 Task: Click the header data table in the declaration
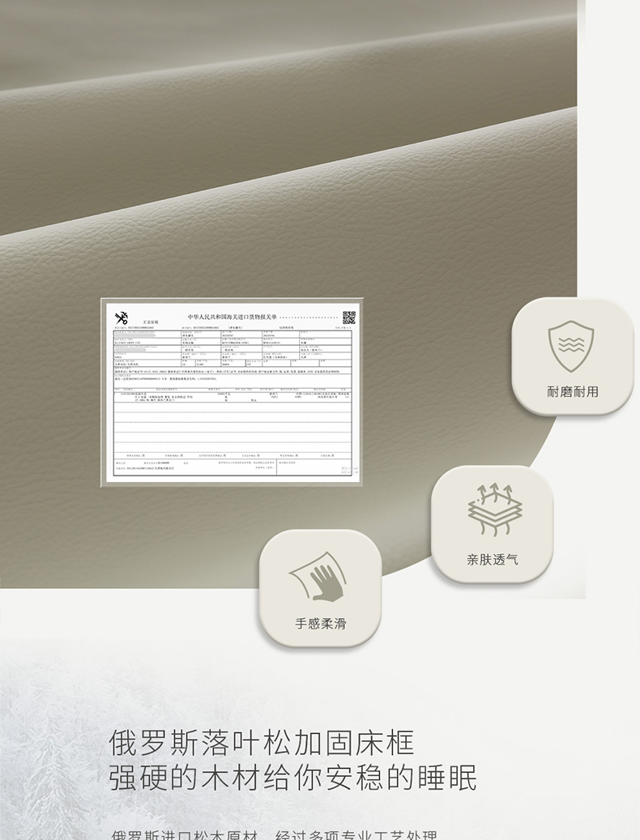pos(232,352)
